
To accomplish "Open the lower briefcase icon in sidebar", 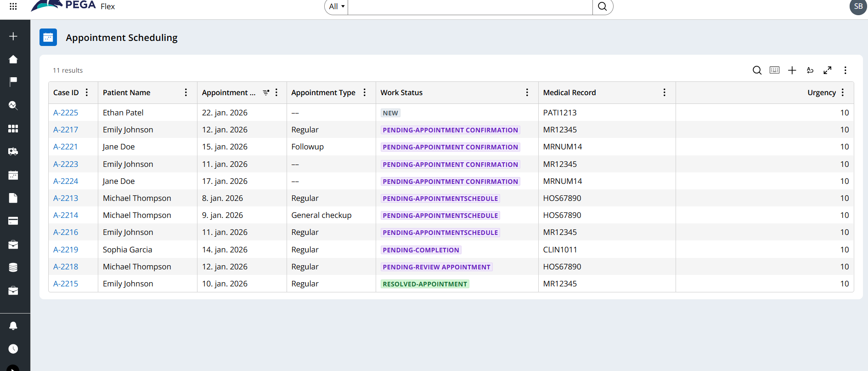I will pos(13,291).
